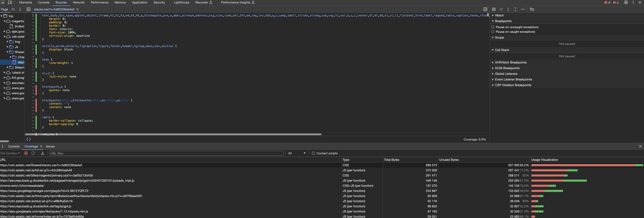Activate the inspect element selector icon
Image resolution: width=644 pixels, height=218 pixels.
(x=3, y=2)
